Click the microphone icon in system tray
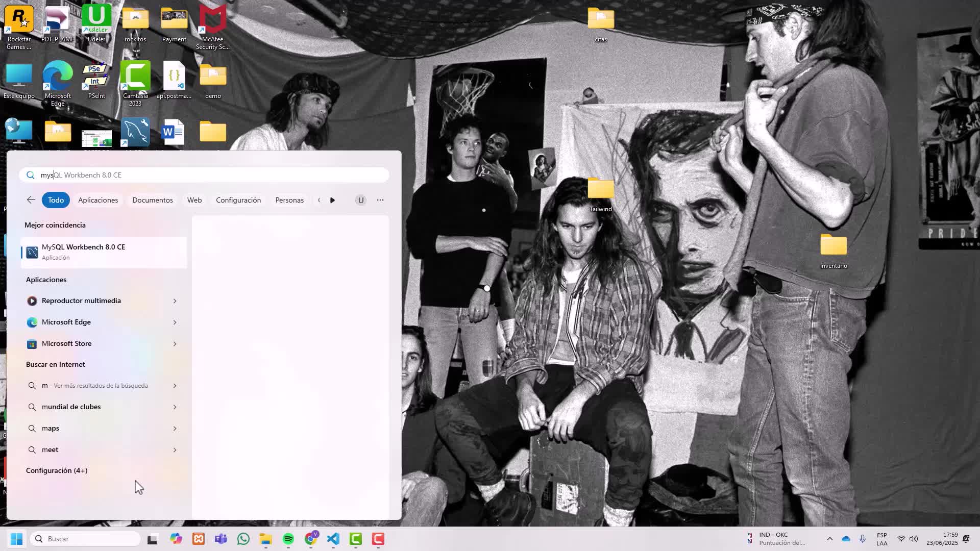Viewport: 980px width, 551px height. click(x=863, y=539)
